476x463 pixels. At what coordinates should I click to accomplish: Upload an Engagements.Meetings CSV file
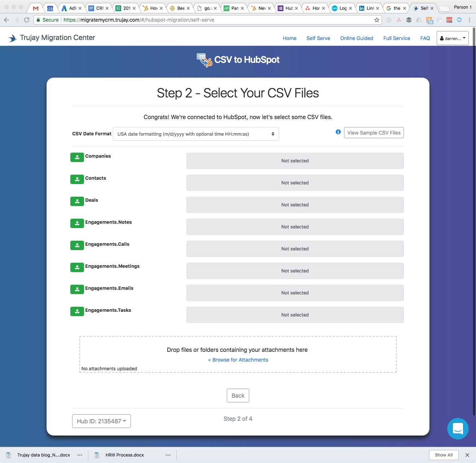click(x=77, y=267)
